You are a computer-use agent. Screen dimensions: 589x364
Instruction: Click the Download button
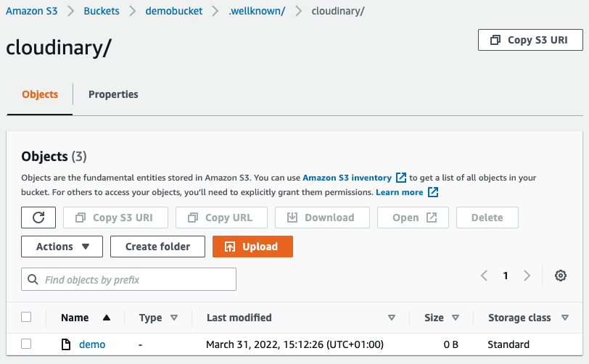click(322, 218)
